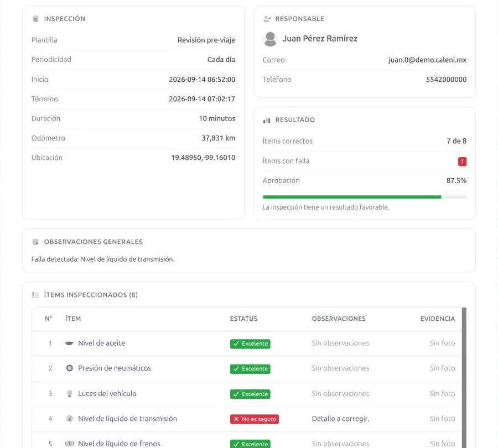Click the Excelente badge for Luces del vehículo
This screenshot has height=448, width=498.
click(x=250, y=394)
